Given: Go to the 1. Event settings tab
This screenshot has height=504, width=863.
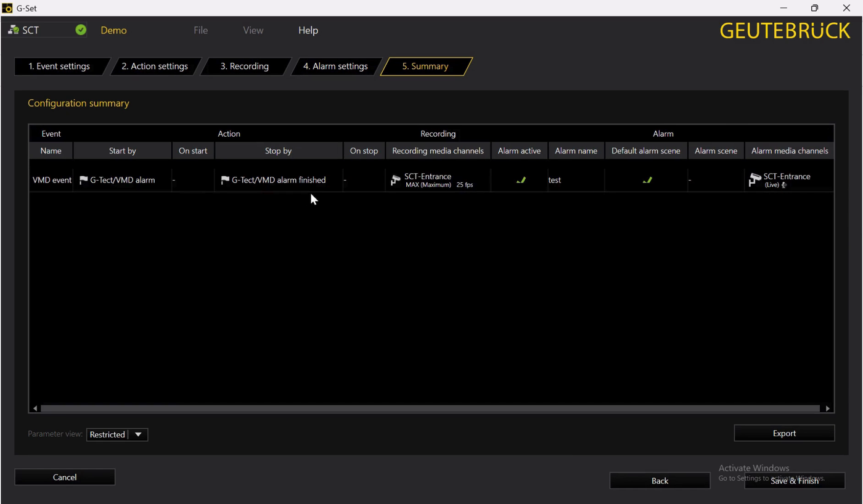Looking at the screenshot, I should point(59,67).
